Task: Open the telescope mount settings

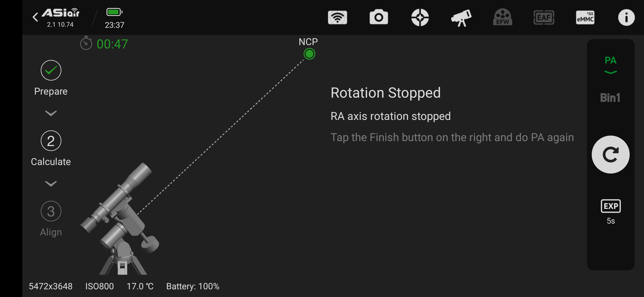Action: pos(461,17)
